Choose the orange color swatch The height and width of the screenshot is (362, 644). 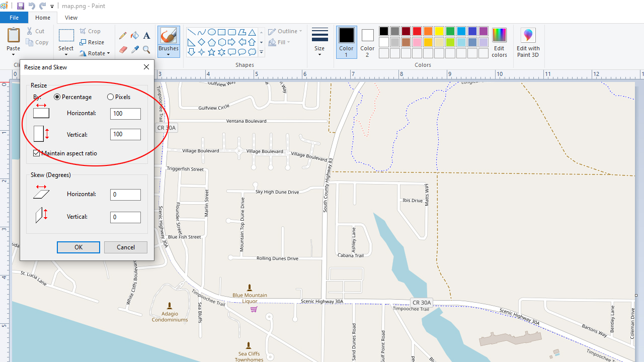point(428,31)
